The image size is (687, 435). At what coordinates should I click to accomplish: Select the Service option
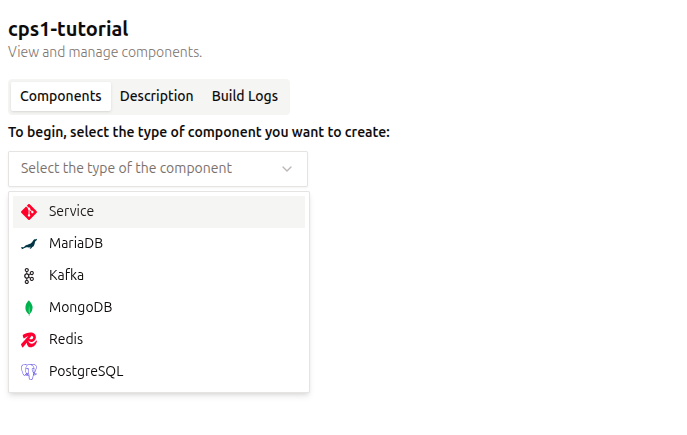coord(159,212)
